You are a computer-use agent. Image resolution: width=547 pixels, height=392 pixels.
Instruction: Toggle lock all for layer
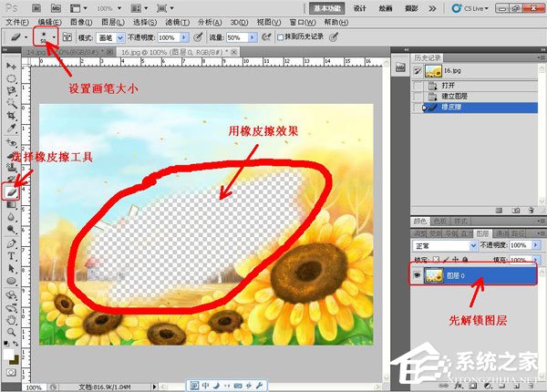(465, 260)
